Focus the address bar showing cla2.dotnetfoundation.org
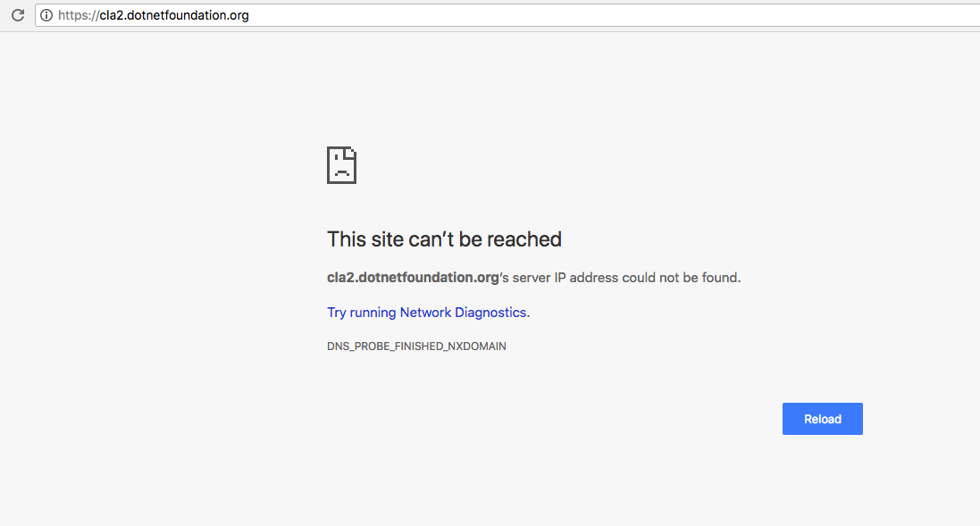The width and height of the screenshot is (980, 526). pos(507,15)
